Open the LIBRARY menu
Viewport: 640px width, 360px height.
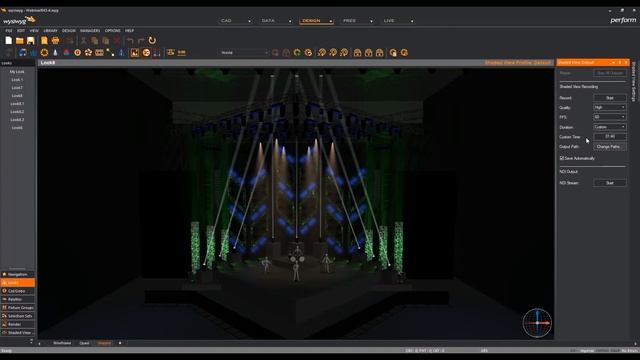50,31
